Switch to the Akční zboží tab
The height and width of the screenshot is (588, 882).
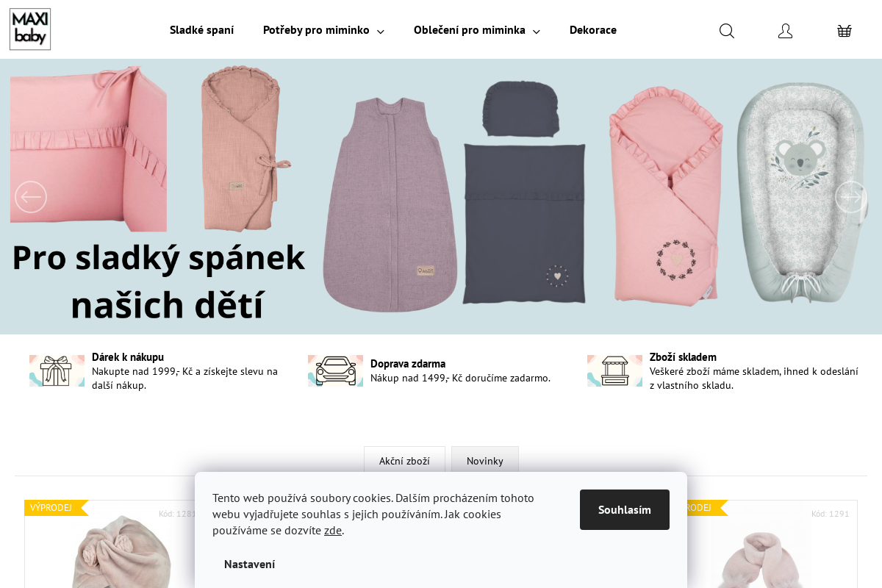point(404,461)
